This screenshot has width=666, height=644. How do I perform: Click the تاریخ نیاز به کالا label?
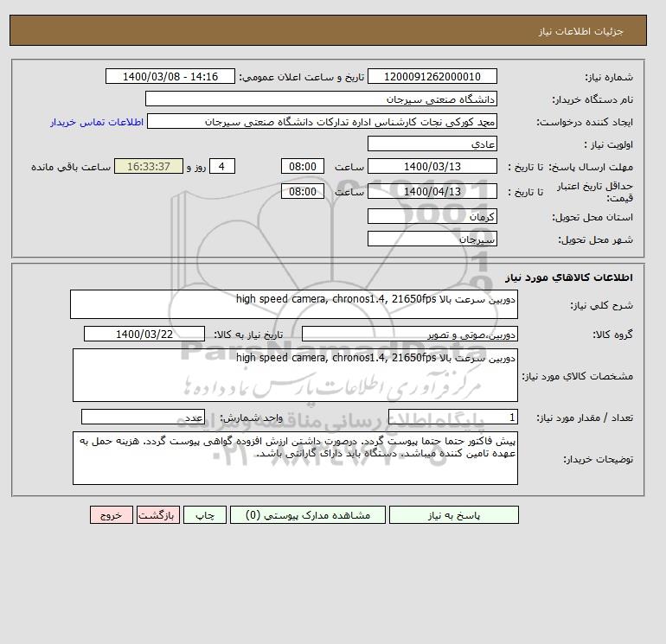click(x=248, y=335)
